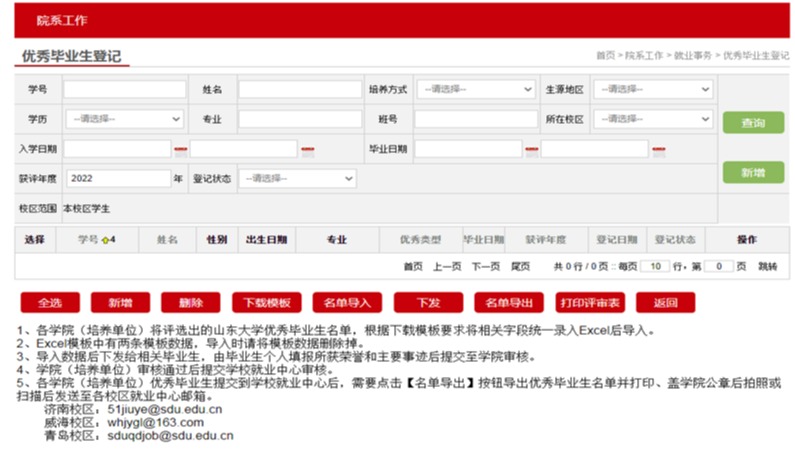This screenshot has width=795, height=449.
Task: Click the 下载模板 button
Action: pos(266,303)
